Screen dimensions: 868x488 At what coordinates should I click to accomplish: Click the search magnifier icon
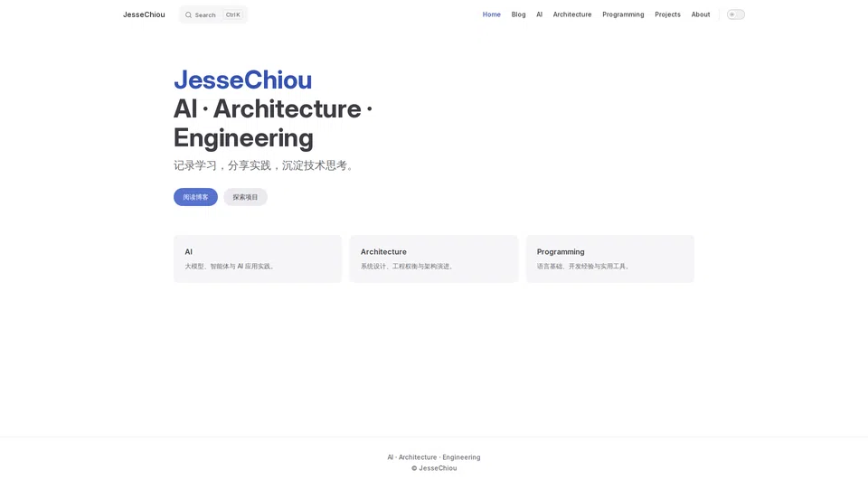tap(188, 15)
